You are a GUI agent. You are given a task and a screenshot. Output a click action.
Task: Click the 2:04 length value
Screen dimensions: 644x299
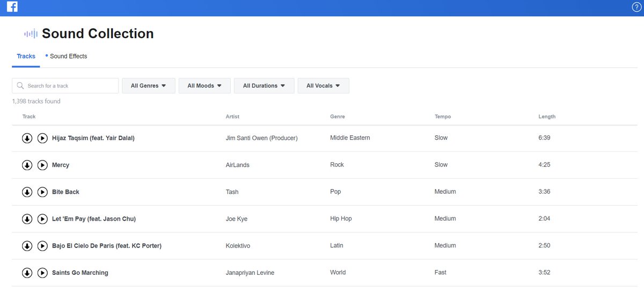tap(544, 218)
